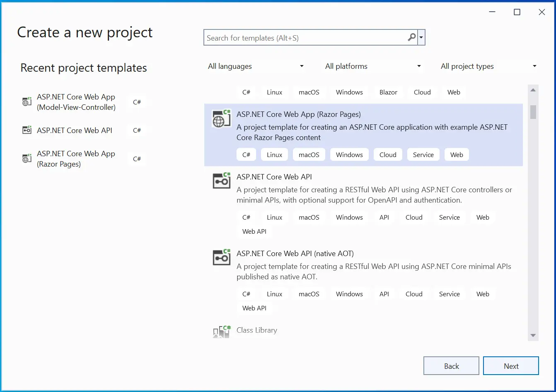Open the All languages filter dropdown

[x=256, y=66]
